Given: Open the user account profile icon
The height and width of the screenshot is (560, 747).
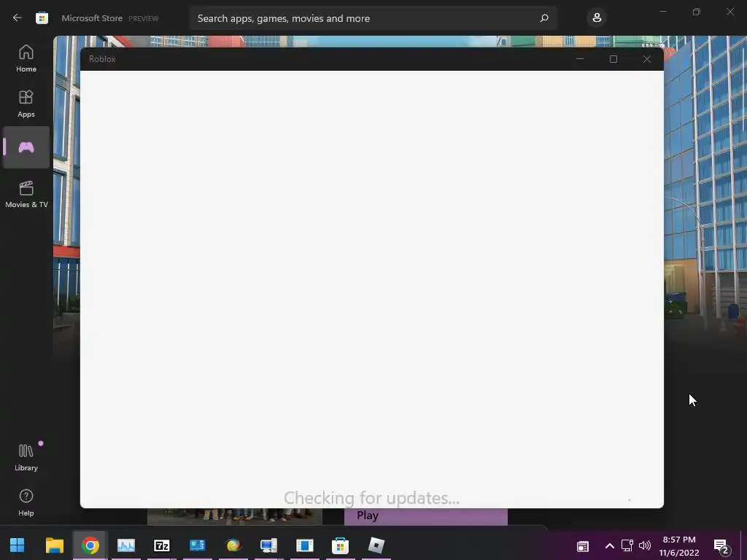Looking at the screenshot, I should click(x=597, y=18).
